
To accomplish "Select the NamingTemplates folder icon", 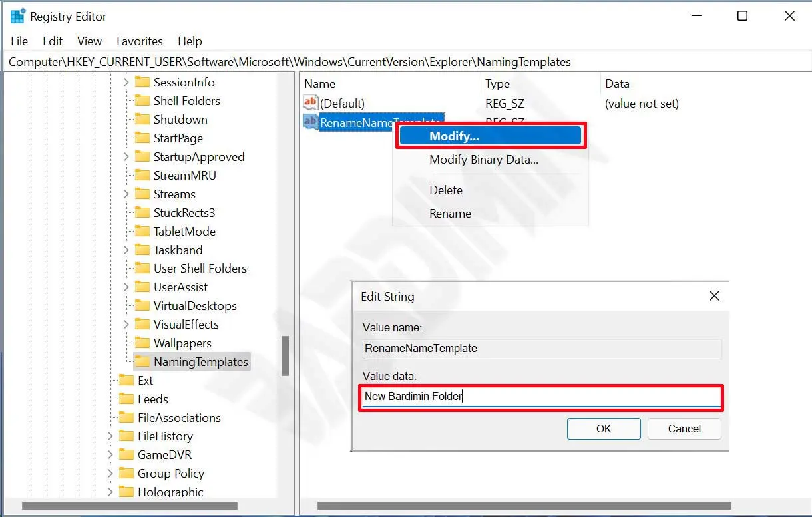I will coord(142,361).
